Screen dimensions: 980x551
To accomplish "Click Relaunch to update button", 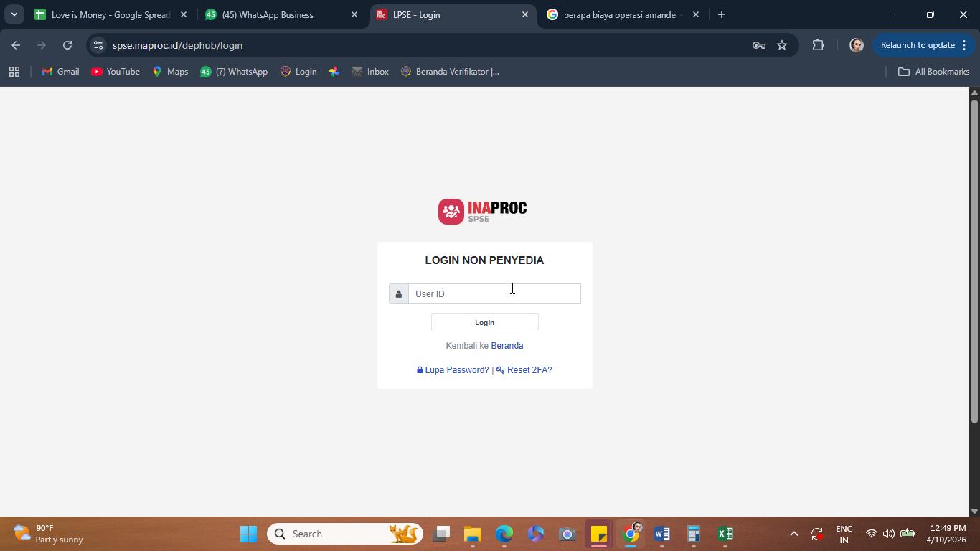I will click(924, 45).
